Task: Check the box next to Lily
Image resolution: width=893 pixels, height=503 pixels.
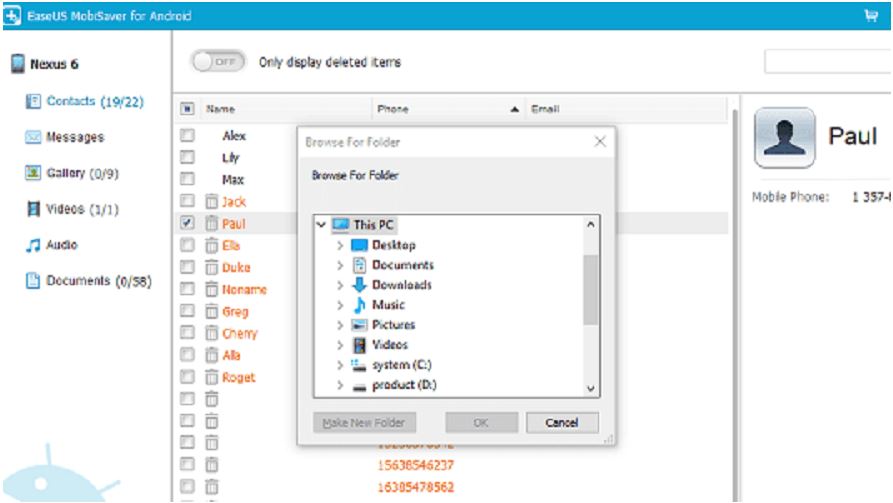Action: 187,157
